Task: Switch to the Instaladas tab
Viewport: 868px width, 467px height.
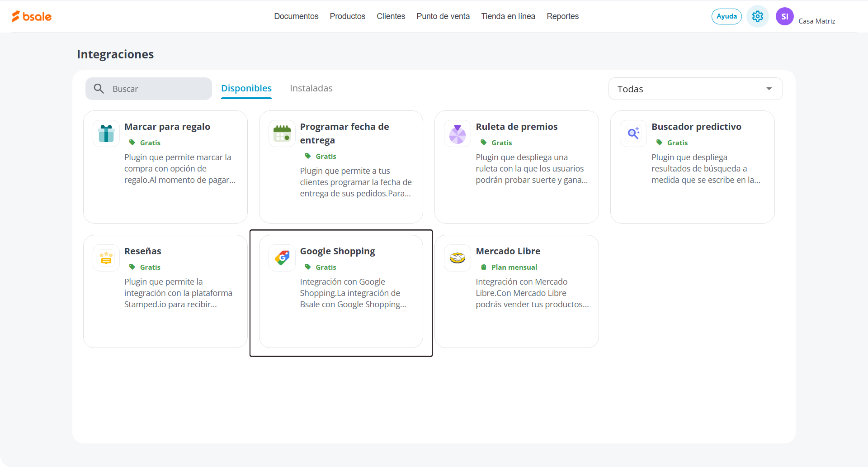Action: click(311, 88)
